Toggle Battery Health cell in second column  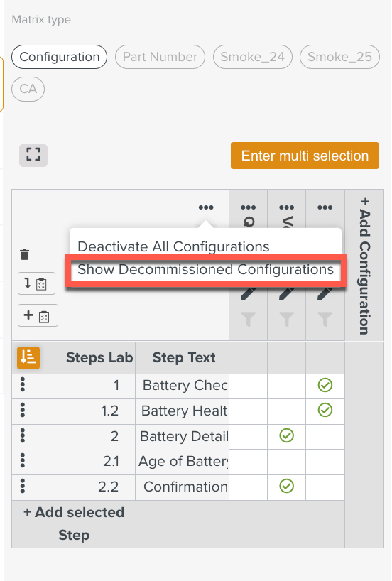coord(286,411)
